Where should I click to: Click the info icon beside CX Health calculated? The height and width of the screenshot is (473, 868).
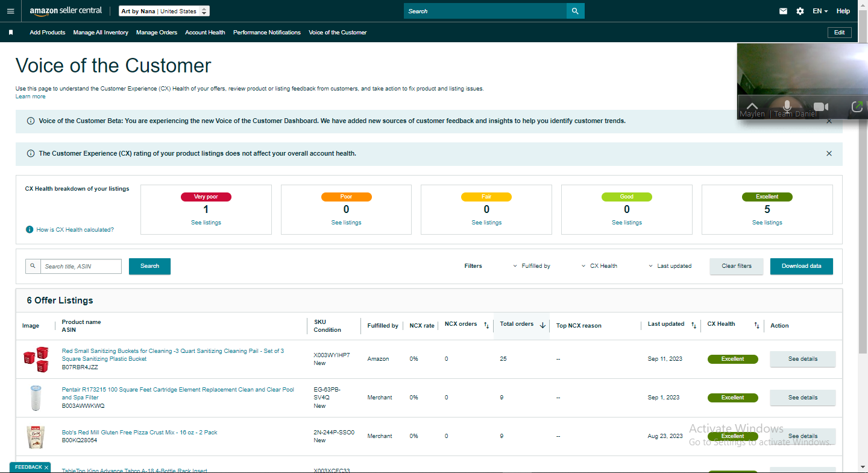pos(29,230)
